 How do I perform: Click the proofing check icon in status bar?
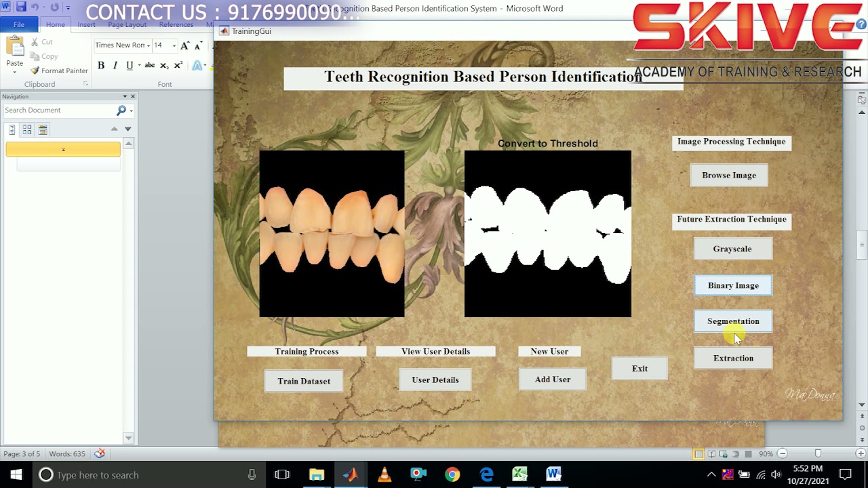[x=100, y=453]
